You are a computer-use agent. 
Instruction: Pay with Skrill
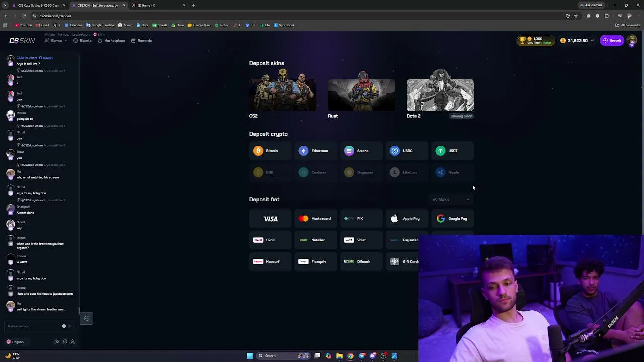(270, 240)
